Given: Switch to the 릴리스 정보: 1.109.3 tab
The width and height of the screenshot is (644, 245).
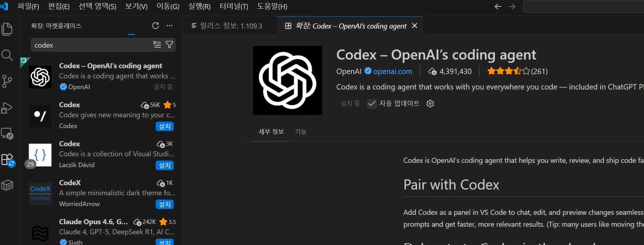Looking at the screenshot, I should (x=227, y=26).
